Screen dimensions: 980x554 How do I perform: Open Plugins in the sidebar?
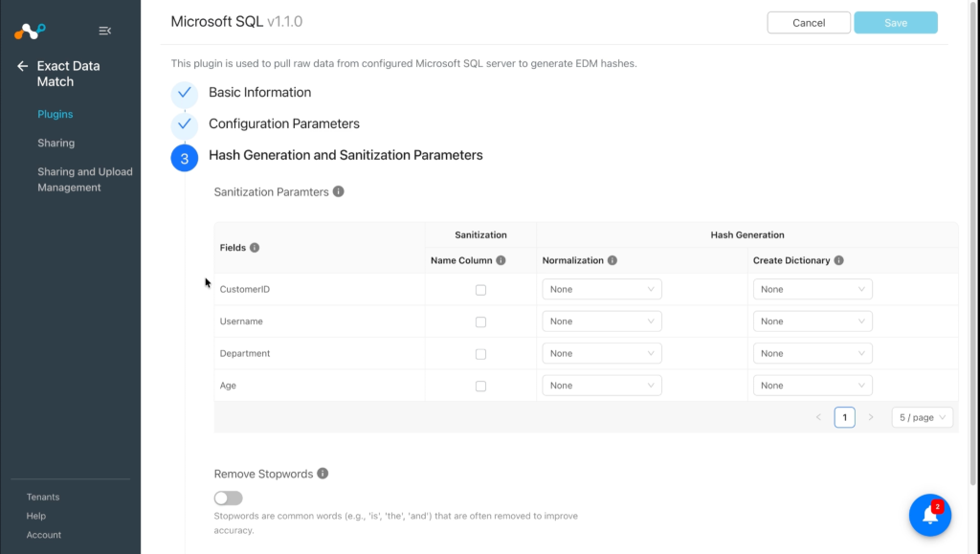click(55, 114)
